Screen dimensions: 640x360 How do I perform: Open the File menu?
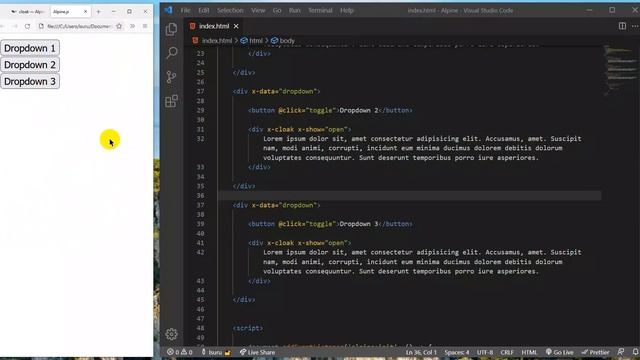(185, 11)
